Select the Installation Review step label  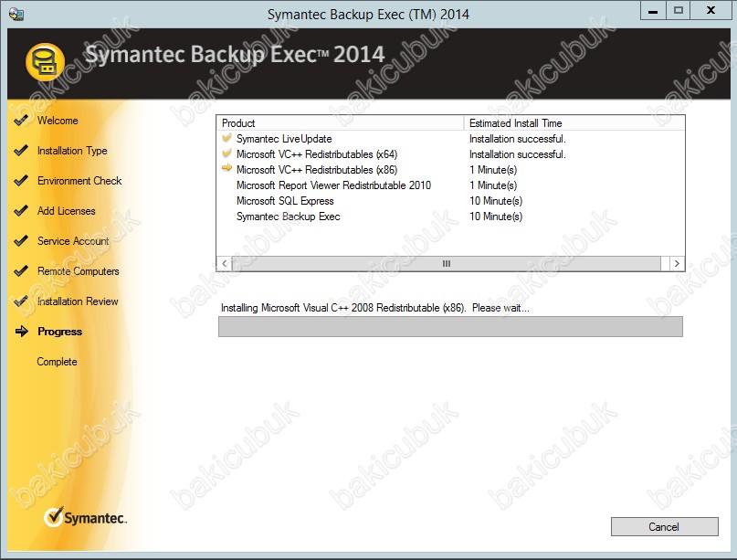coord(78,301)
